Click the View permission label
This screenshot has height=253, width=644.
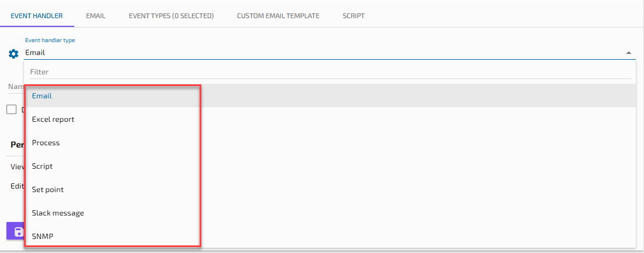point(16,166)
